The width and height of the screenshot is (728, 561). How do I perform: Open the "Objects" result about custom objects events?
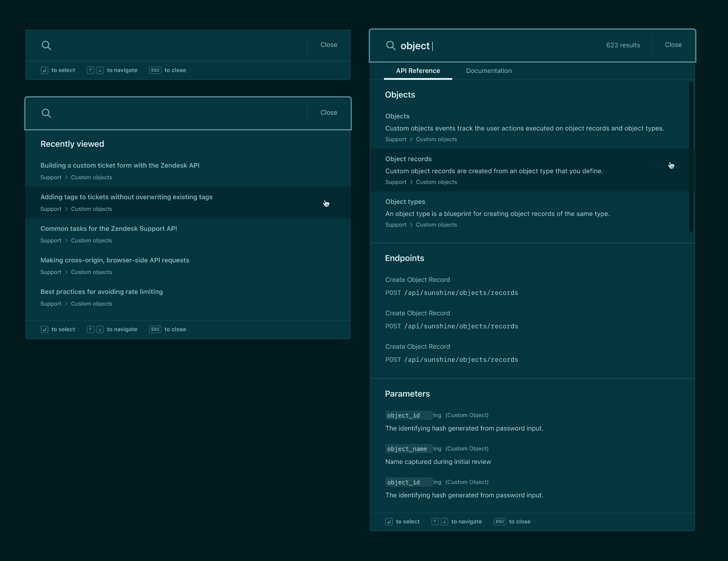tap(530, 127)
